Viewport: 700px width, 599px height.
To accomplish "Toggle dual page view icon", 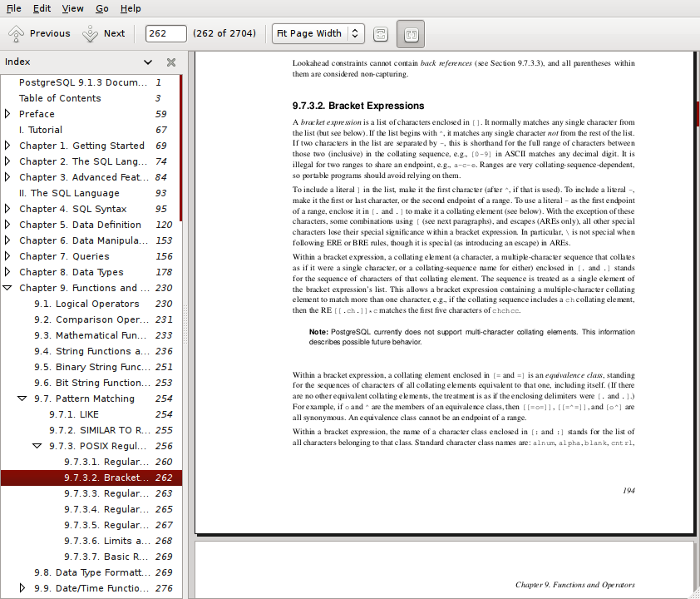I will click(411, 34).
